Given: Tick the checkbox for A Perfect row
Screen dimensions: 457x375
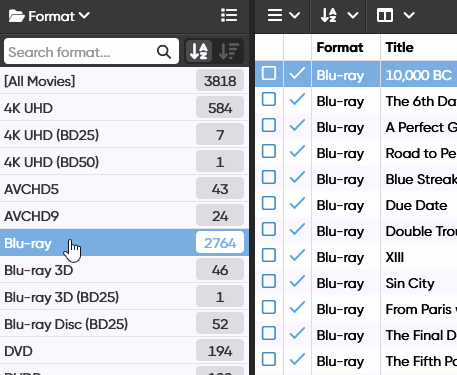Looking at the screenshot, I should pos(269,125).
